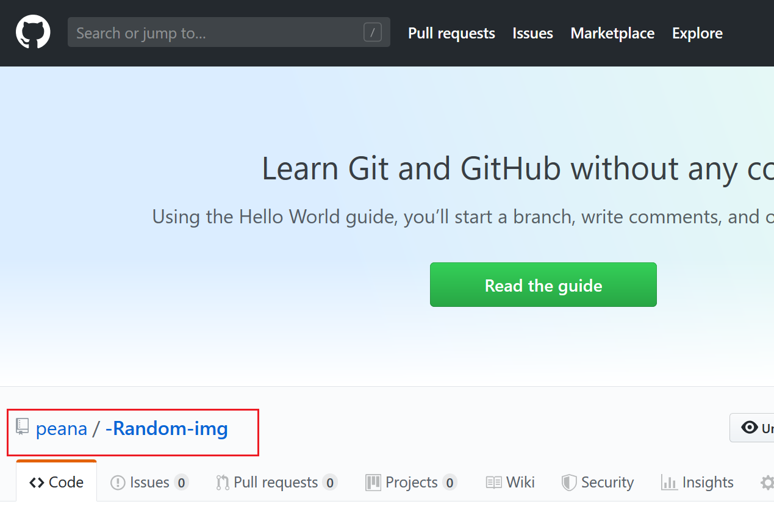Viewport: 774px width, 532px height.
Task: Click the green Read the guide button
Action: pos(543,285)
